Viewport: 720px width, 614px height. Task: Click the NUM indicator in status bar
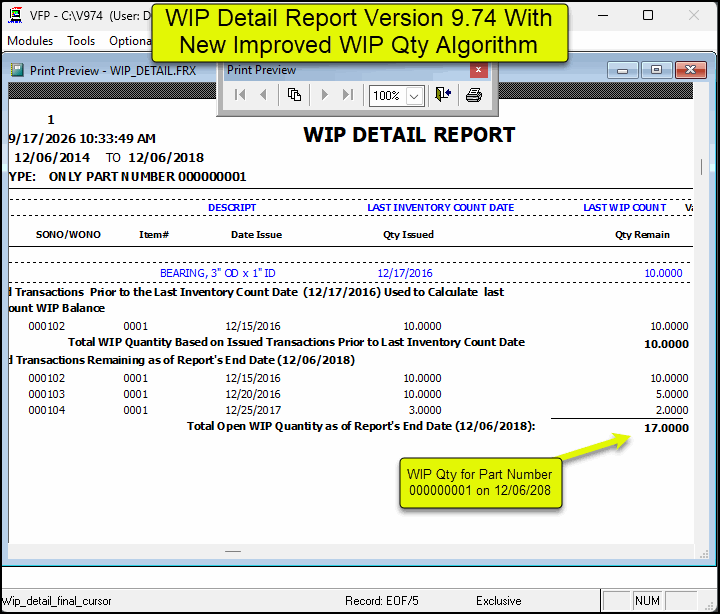[647, 601]
